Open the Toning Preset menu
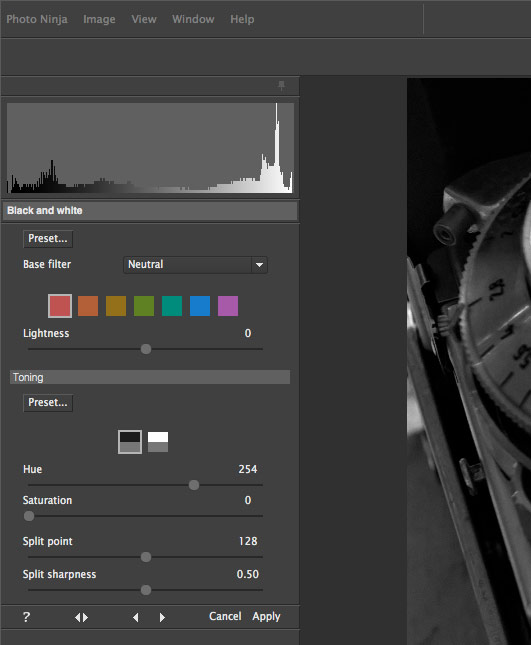The width and height of the screenshot is (531, 645). point(48,403)
